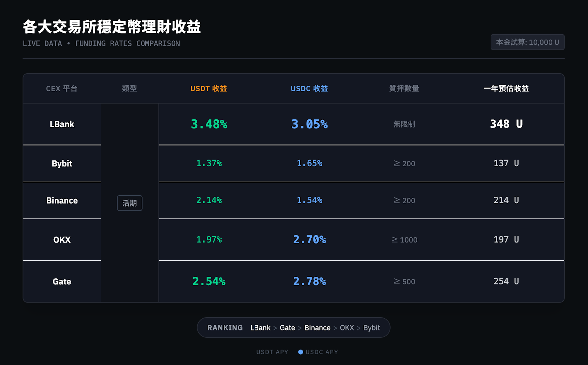Image resolution: width=588 pixels, height=365 pixels.
Task: Click the USDT 收益 column header
Action: pos(209,89)
